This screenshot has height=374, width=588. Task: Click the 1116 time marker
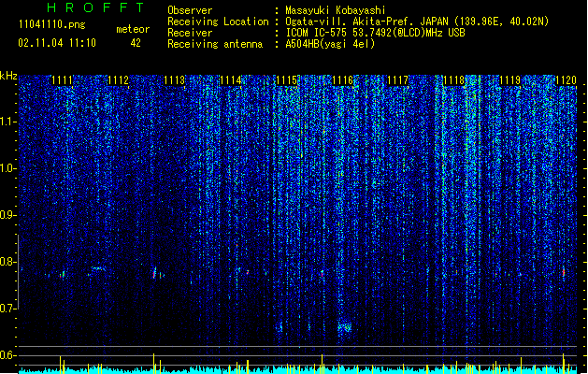342,80
